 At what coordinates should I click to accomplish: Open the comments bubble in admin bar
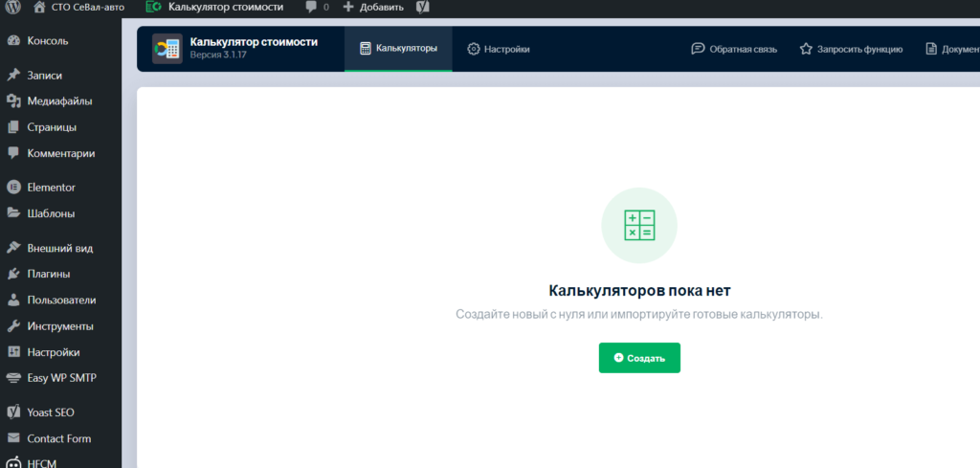point(318,8)
